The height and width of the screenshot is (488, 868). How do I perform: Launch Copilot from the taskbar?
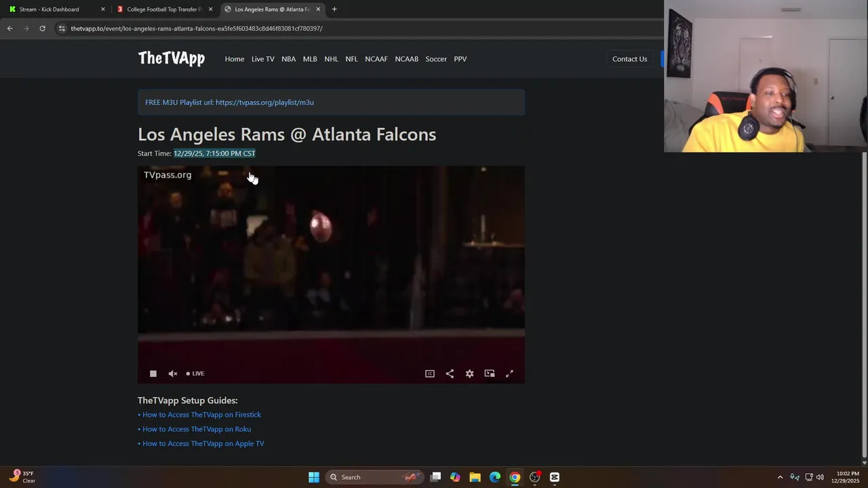pos(455,477)
